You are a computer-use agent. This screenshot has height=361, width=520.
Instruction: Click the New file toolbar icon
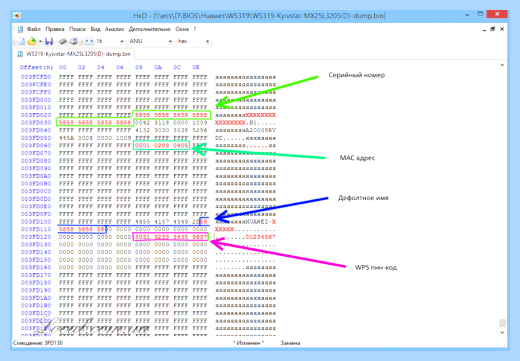(21, 41)
